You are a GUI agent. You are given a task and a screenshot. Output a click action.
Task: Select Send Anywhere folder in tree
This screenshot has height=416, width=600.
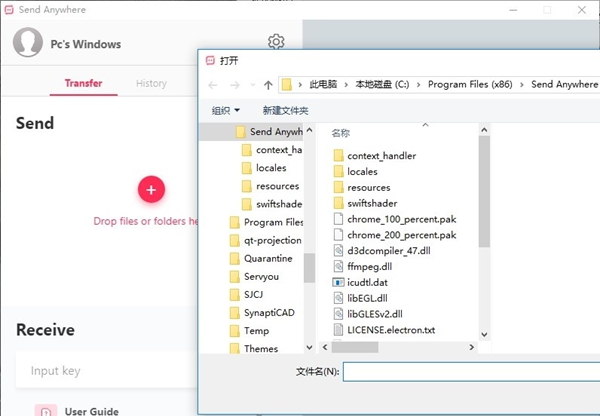point(269,132)
